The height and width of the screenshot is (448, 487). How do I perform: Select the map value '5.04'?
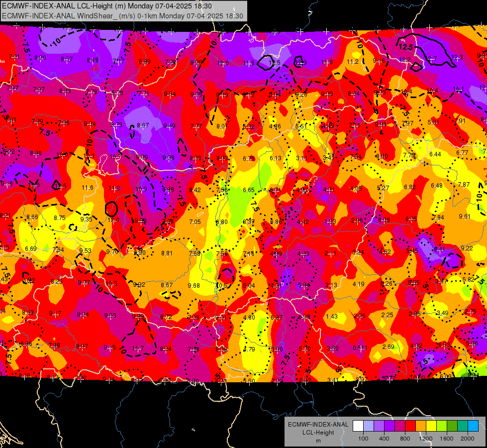coord(249,285)
